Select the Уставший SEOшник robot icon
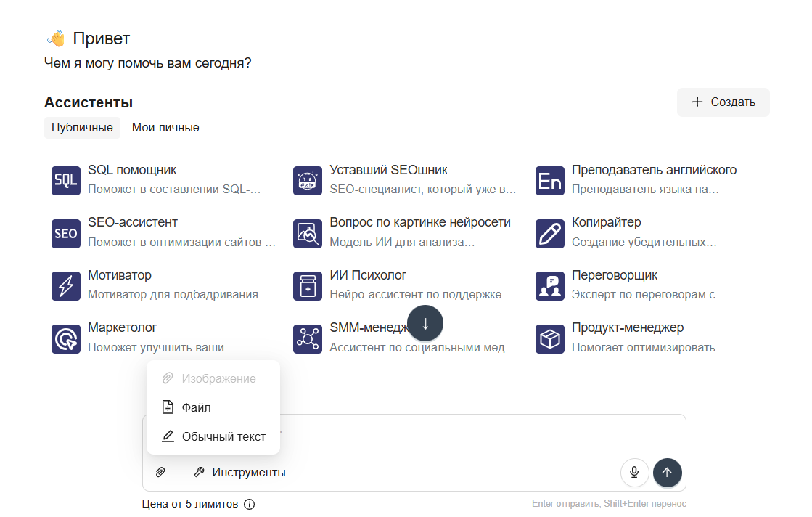The width and height of the screenshot is (812, 517). (x=308, y=180)
